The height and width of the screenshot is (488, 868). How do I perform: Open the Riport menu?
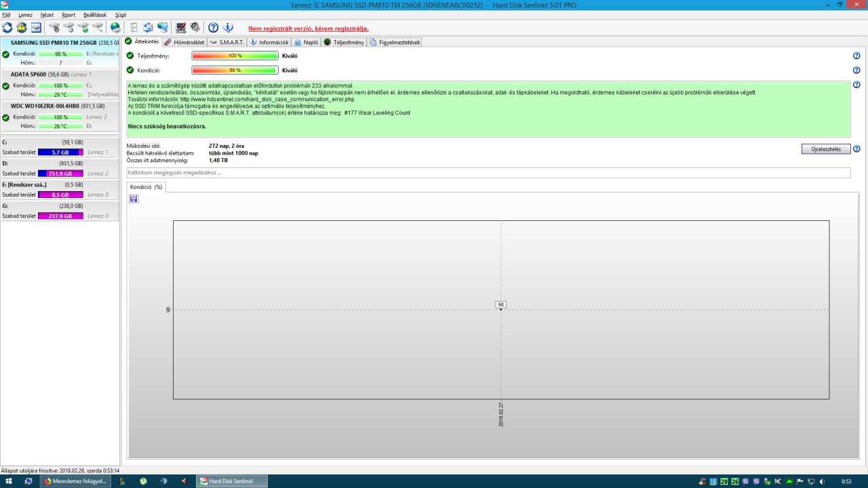[68, 15]
